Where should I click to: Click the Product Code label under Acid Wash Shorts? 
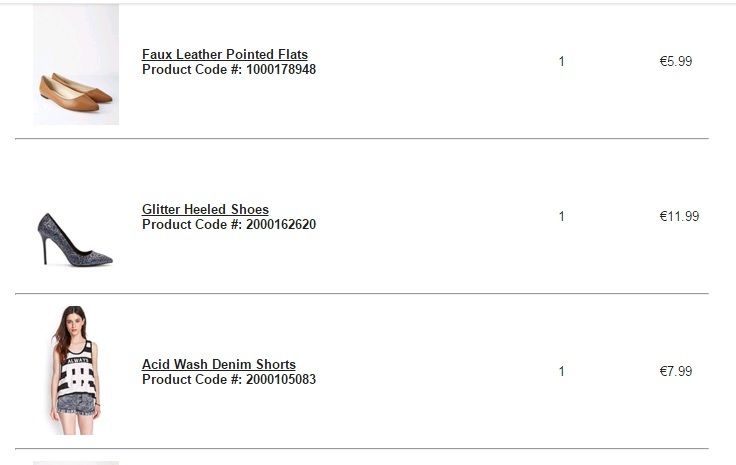191,380
